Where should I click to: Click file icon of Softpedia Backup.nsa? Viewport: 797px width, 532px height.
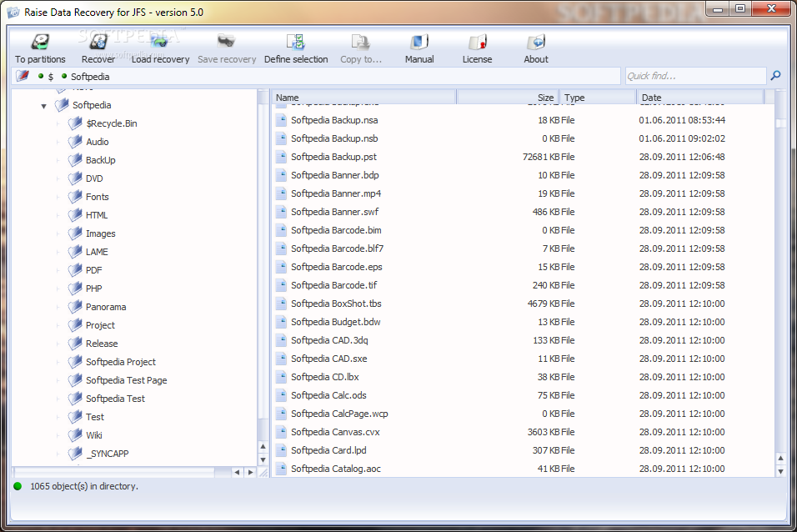(281, 120)
